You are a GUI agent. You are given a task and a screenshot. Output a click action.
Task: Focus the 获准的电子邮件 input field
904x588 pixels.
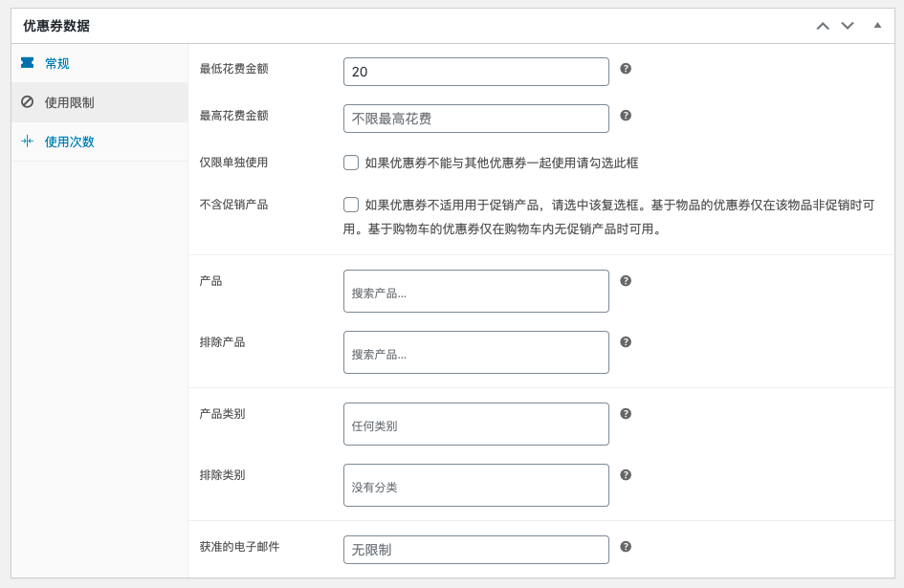[x=476, y=550]
